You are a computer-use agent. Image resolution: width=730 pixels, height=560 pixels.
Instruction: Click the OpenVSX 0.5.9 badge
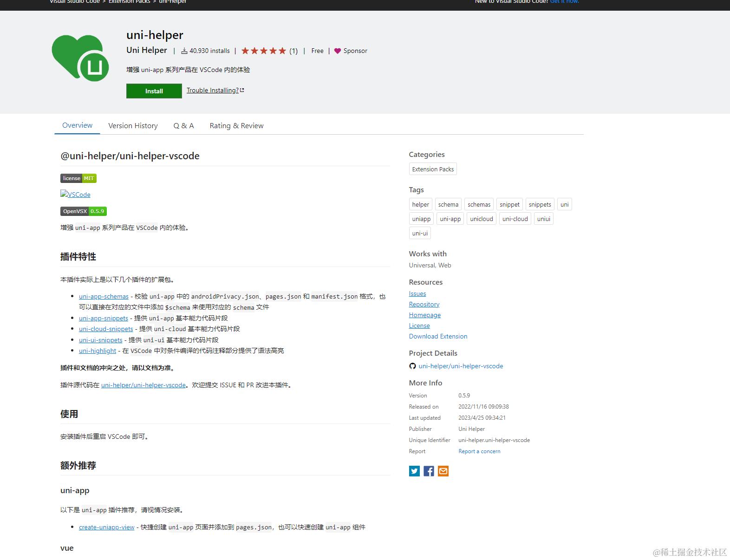click(84, 211)
